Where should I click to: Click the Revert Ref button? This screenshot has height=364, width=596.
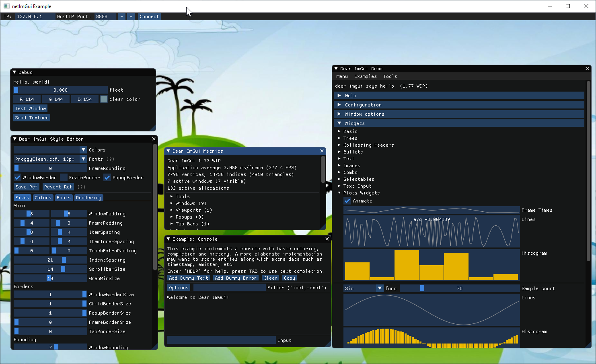58,187
